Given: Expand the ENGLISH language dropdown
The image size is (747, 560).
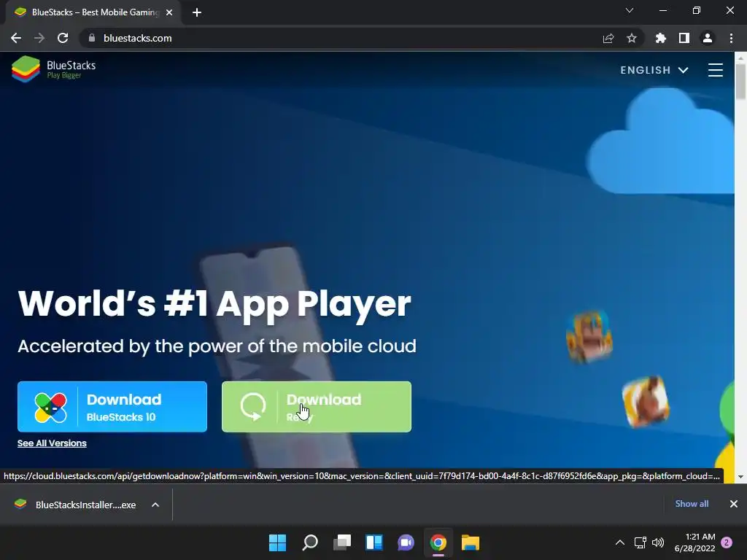Looking at the screenshot, I should tap(654, 70).
